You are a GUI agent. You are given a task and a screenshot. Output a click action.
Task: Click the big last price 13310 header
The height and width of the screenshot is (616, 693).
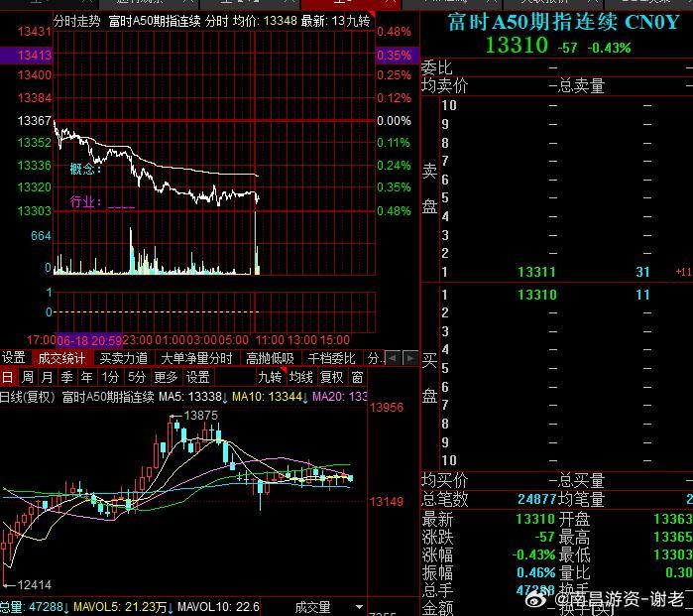click(517, 45)
